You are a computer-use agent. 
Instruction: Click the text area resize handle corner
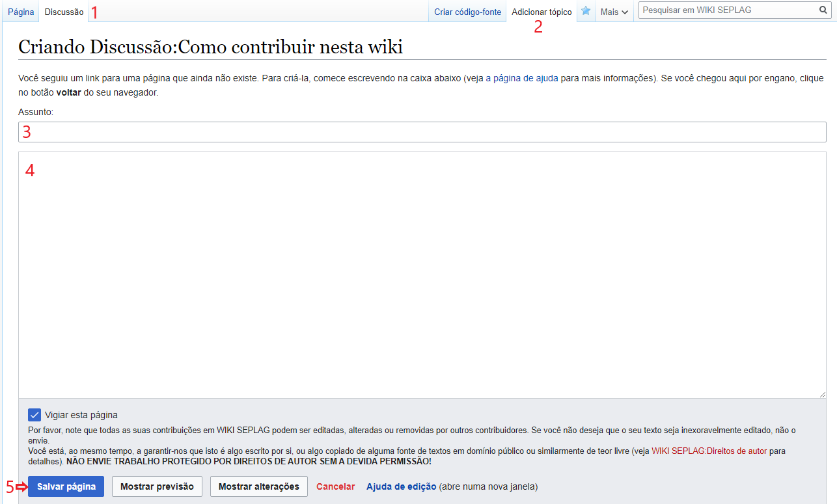point(823,394)
